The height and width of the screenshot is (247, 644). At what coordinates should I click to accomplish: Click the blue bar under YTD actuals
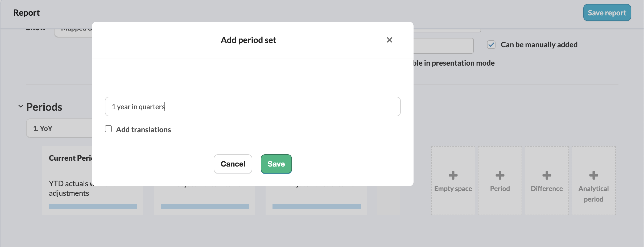(x=93, y=207)
